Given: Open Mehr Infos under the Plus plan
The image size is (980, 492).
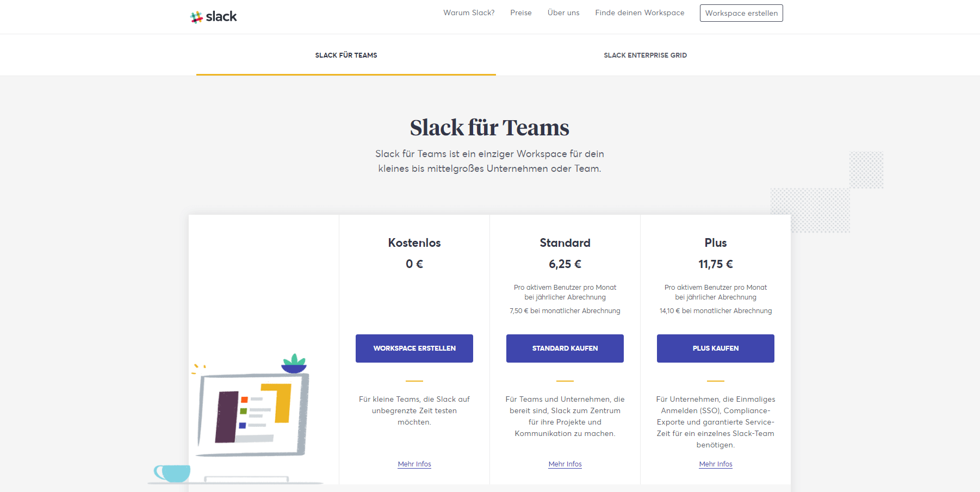Looking at the screenshot, I should (716, 464).
